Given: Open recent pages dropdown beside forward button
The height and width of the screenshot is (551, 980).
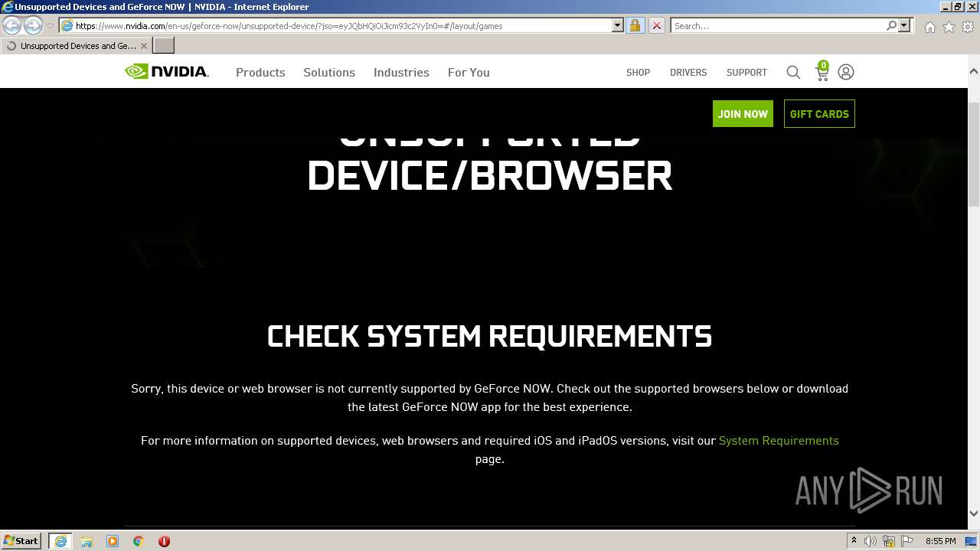Looking at the screenshot, I should click(50, 26).
